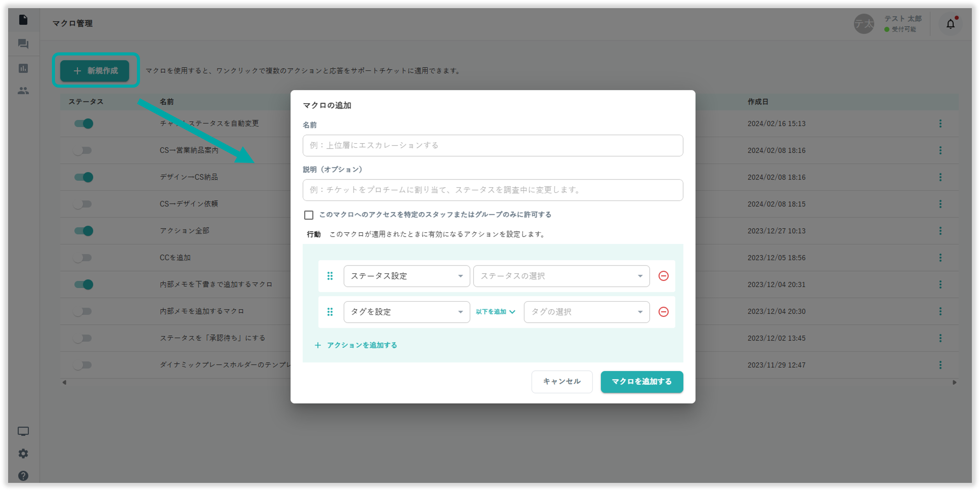Click drag handle of ステータス設定 row
This screenshot has width=980, height=491.
point(330,276)
